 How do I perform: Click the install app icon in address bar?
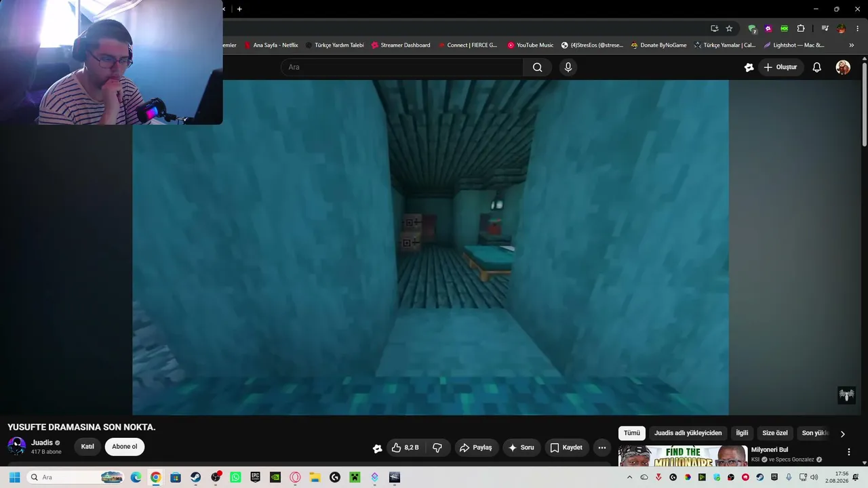714,28
